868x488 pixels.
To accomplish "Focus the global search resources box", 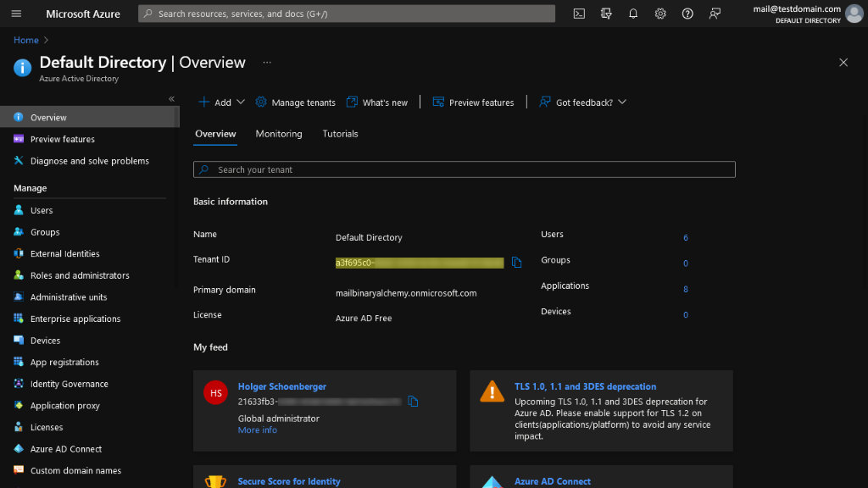I will point(347,14).
